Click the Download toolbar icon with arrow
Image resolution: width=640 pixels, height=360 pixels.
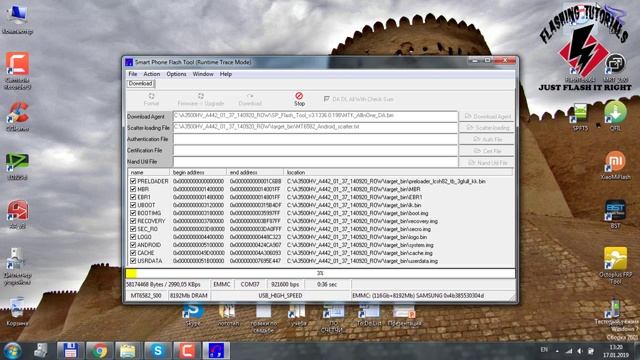tap(250, 96)
